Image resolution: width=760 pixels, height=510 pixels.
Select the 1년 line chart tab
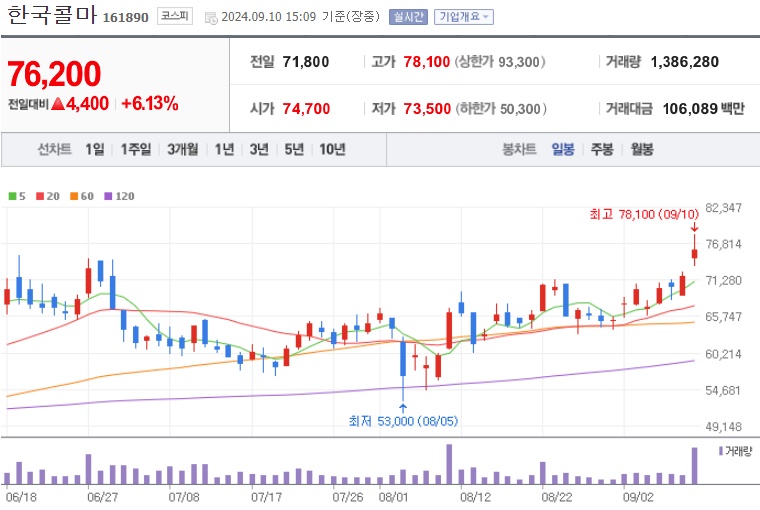point(224,149)
